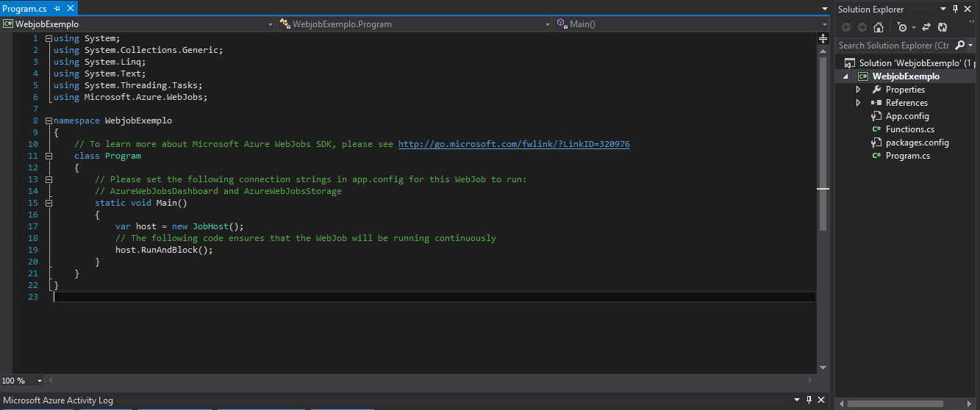Image resolution: width=980 pixels, height=410 pixels.
Task: Place cursor on empty line 23
Action: [434, 297]
